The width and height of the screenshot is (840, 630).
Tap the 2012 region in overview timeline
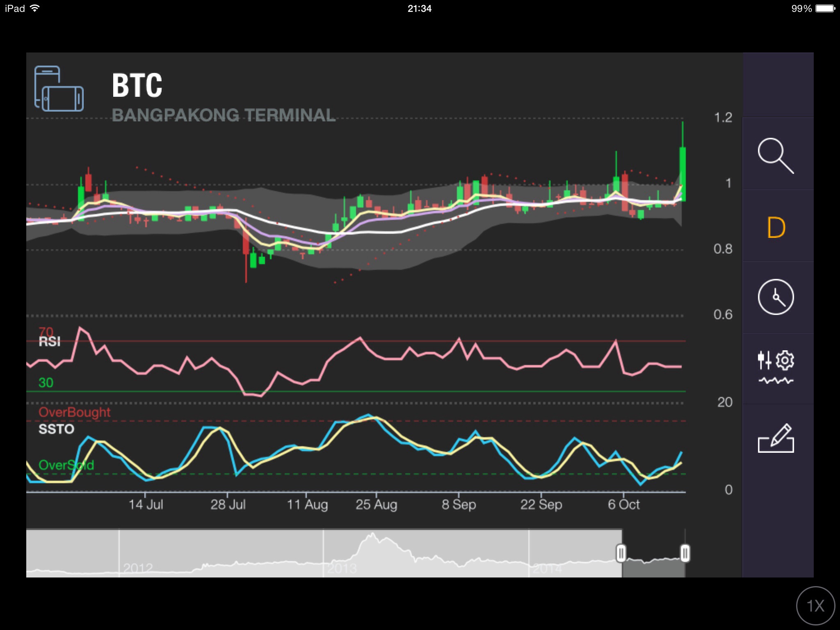click(138, 568)
